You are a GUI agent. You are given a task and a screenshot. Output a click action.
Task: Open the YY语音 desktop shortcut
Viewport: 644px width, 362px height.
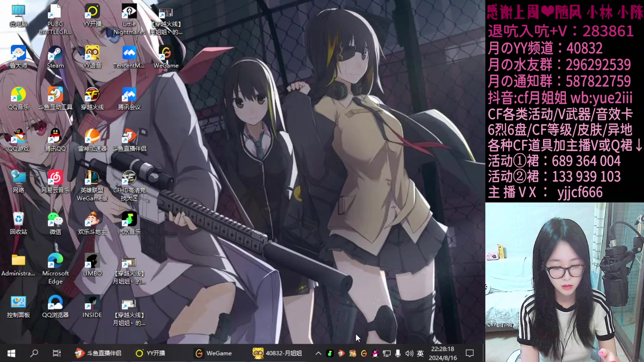point(92,57)
